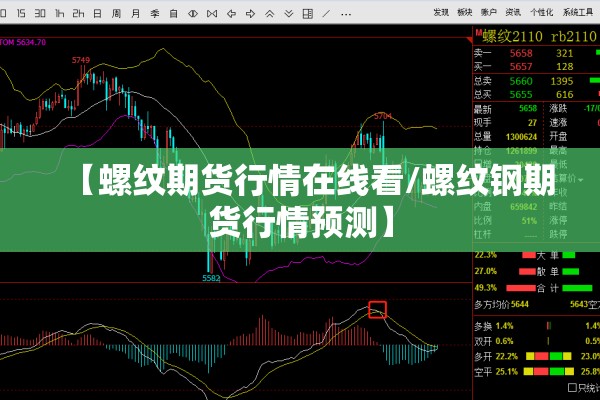Click the 总卖 price 5660
Viewport: 600px width, 400px height.
click(521, 81)
